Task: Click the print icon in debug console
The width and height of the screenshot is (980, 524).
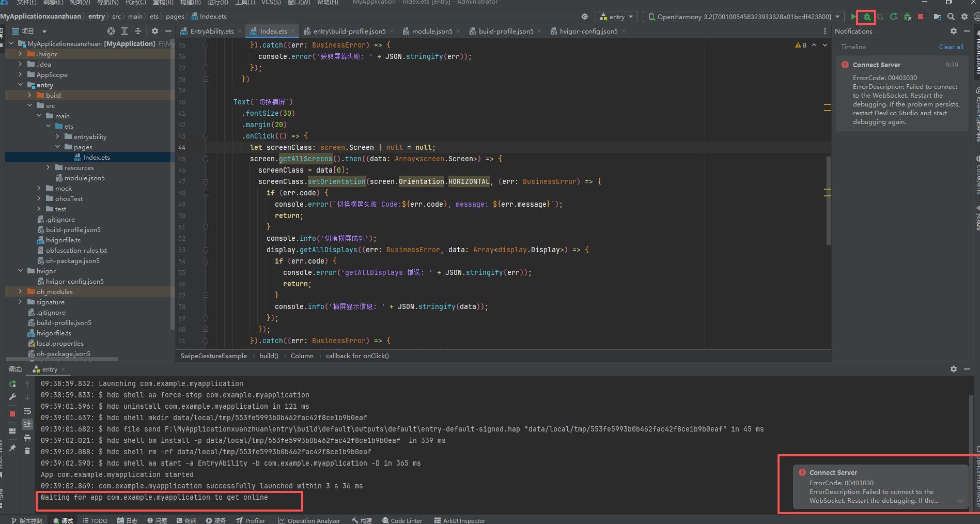Action: (27, 438)
